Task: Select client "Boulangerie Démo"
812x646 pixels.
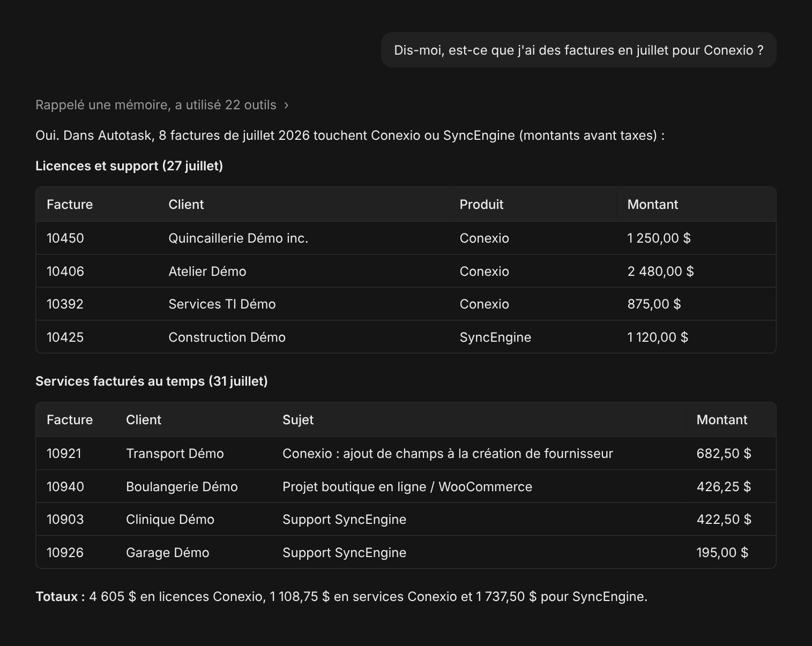Action: click(x=182, y=487)
